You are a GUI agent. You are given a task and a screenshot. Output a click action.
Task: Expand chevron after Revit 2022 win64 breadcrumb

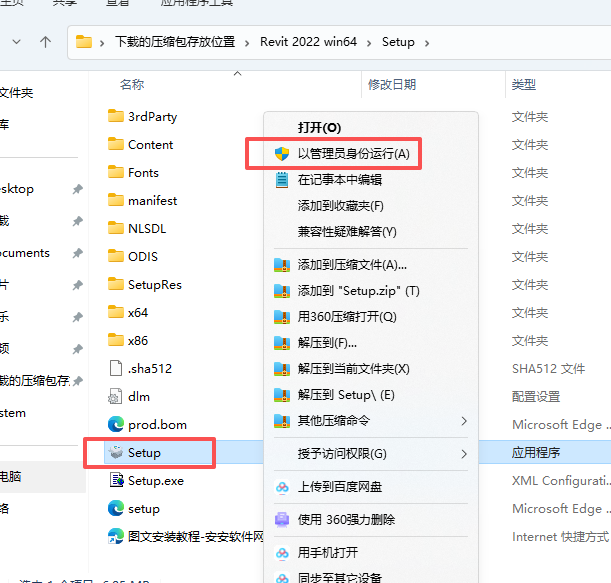tap(369, 43)
